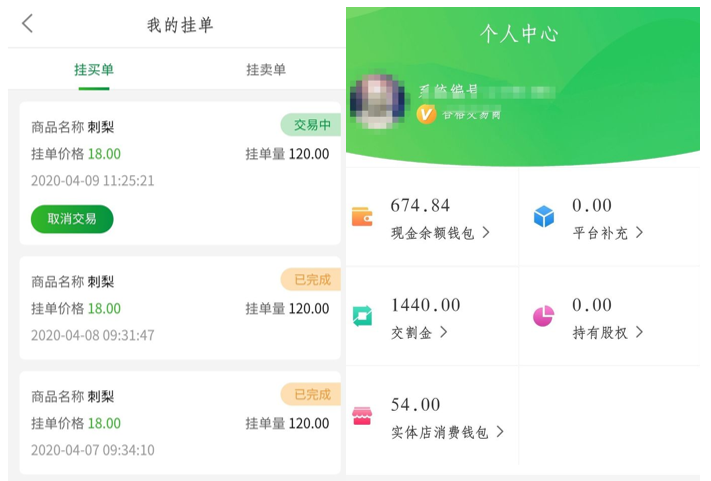Click the red store wallet icon
The width and height of the screenshot is (711, 481).
click(361, 416)
